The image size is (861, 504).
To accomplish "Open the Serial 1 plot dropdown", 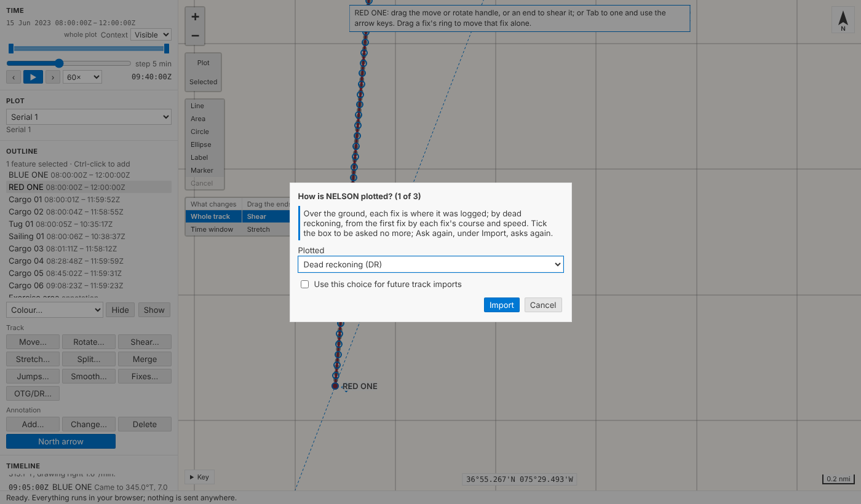I will [x=89, y=117].
